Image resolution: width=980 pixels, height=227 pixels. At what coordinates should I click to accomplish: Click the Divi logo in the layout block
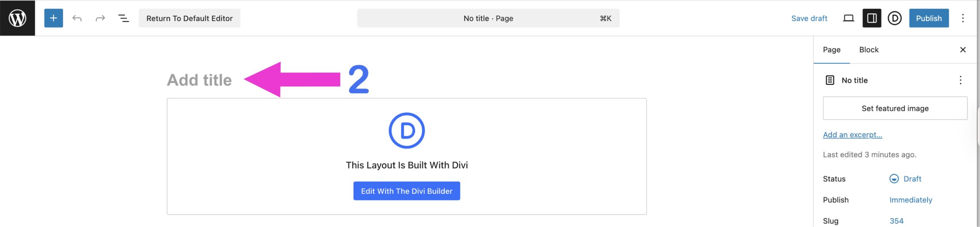coord(407,130)
